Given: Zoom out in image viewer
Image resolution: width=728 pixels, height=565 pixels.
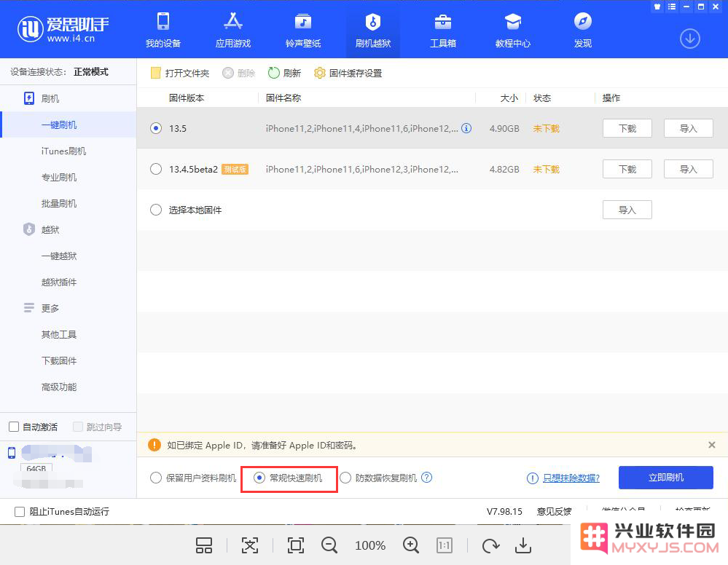Looking at the screenshot, I should 329,545.
